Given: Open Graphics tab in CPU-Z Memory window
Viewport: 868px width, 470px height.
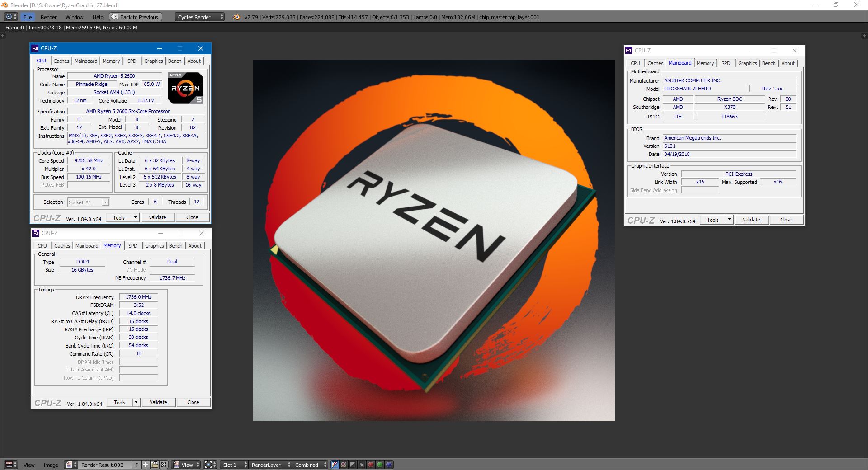Looking at the screenshot, I should point(154,246).
